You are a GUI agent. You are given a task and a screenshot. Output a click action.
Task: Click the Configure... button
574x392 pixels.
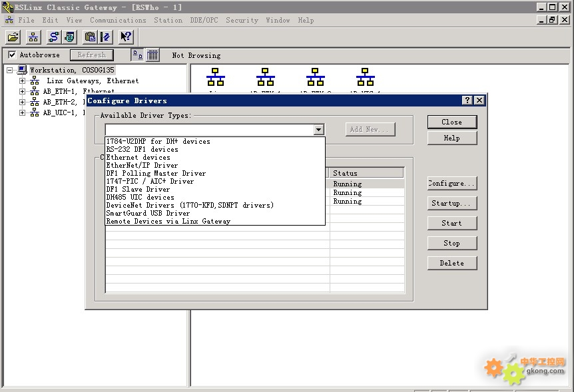pos(452,184)
